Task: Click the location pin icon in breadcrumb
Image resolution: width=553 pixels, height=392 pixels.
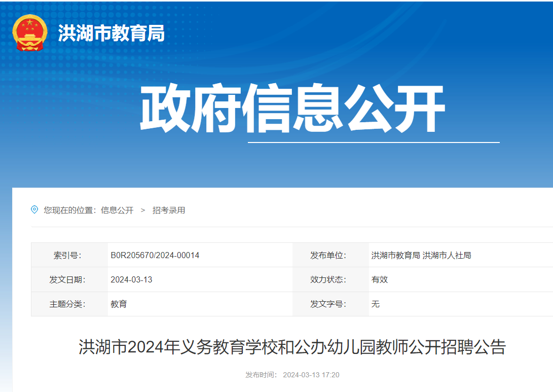Action: pos(34,210)
